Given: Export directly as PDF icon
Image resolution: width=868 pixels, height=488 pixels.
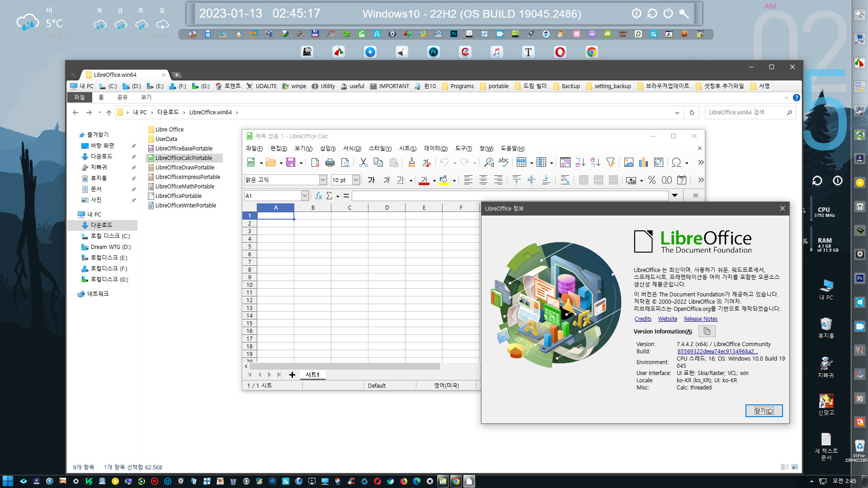Looking at the screenshot, I should click(315, 163).
